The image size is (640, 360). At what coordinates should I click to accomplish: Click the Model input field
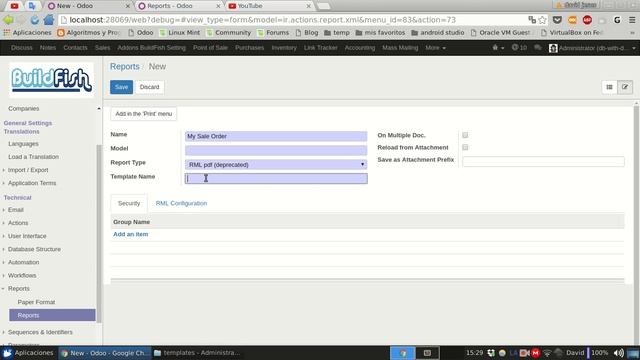click(x=276, y=150)
